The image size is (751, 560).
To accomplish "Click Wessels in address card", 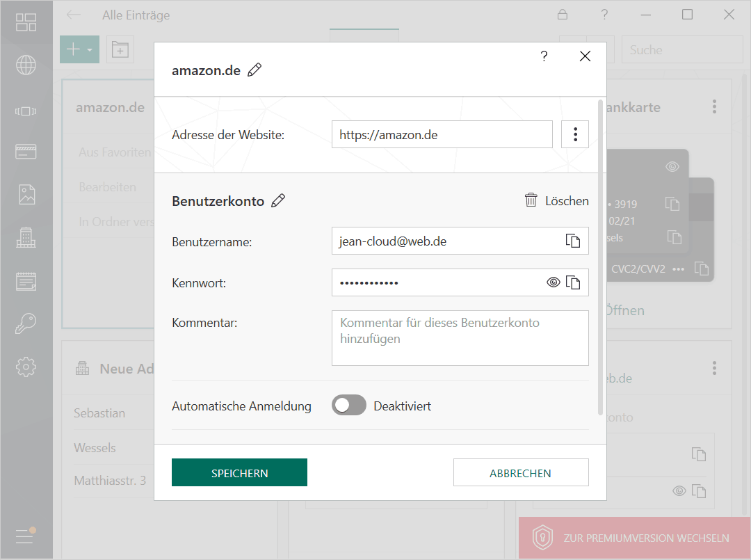I will [x=95, y=448].
